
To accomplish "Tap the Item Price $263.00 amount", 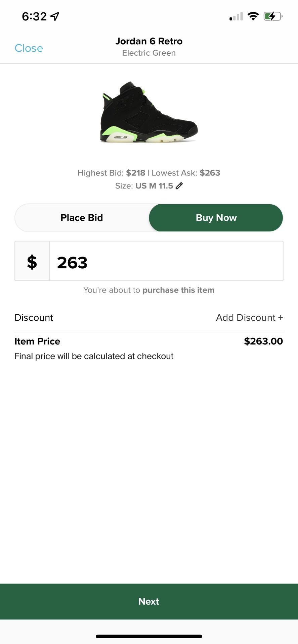I will coord(263,341).
